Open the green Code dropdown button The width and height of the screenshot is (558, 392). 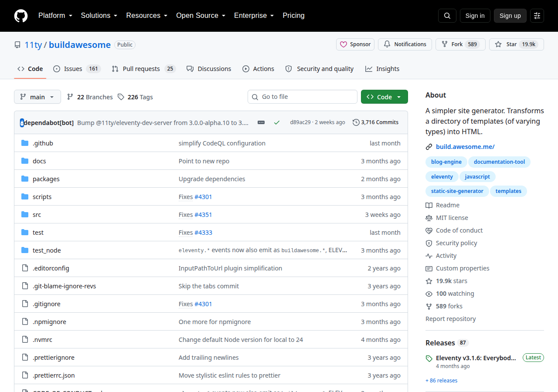tap(384, 97)
